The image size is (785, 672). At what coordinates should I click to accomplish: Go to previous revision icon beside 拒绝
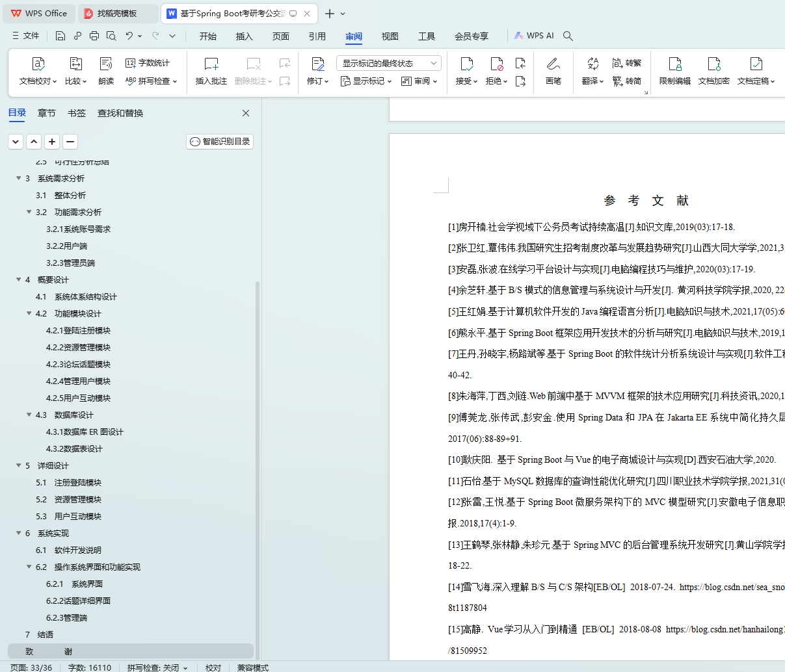pos(520,63)
